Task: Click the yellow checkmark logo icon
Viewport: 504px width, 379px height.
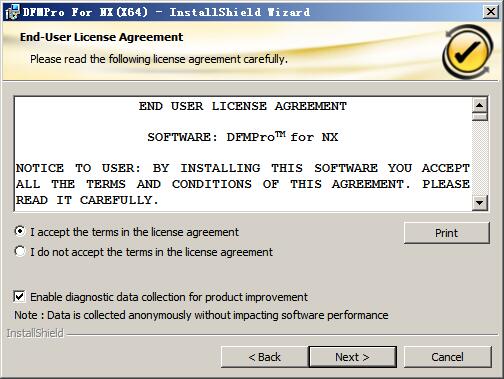Action: 468,52
